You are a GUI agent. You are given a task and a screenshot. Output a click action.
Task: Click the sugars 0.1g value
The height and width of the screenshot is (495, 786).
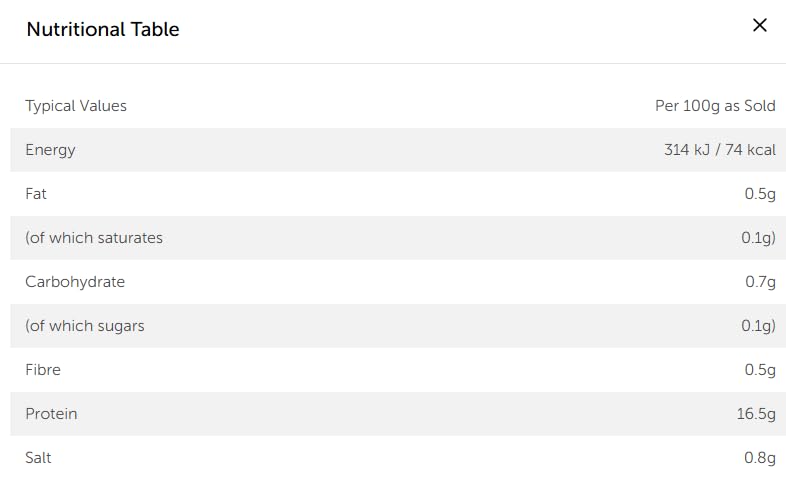[x=759, y=326]
